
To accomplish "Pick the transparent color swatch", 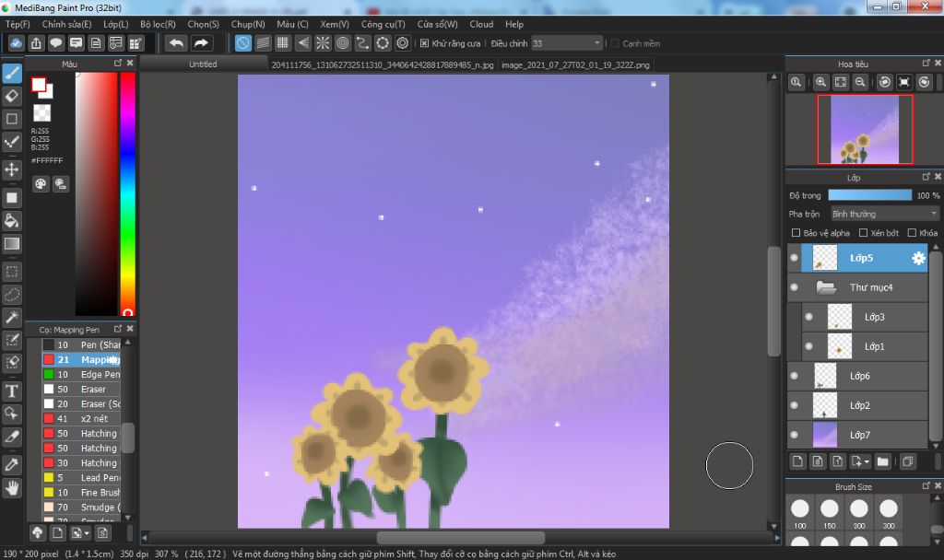I will [42, 113].
